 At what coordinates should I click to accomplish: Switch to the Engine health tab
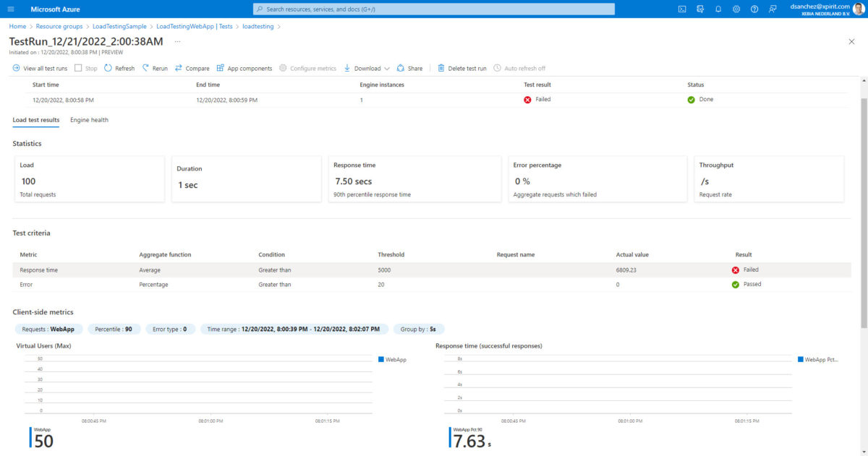(x=88, y=120)
